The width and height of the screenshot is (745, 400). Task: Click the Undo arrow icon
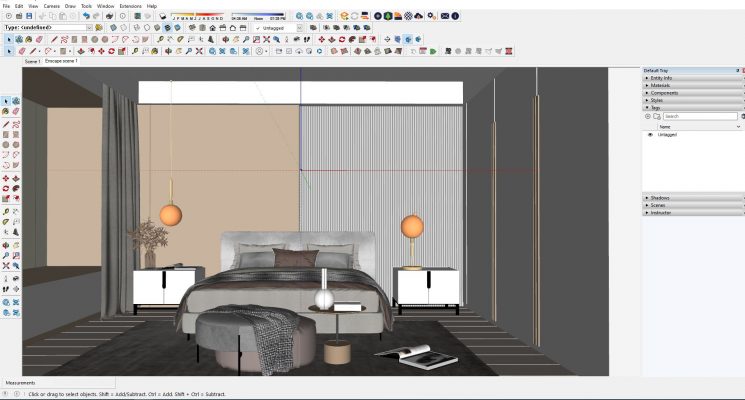pyautogui.click(x=88, y=16)
